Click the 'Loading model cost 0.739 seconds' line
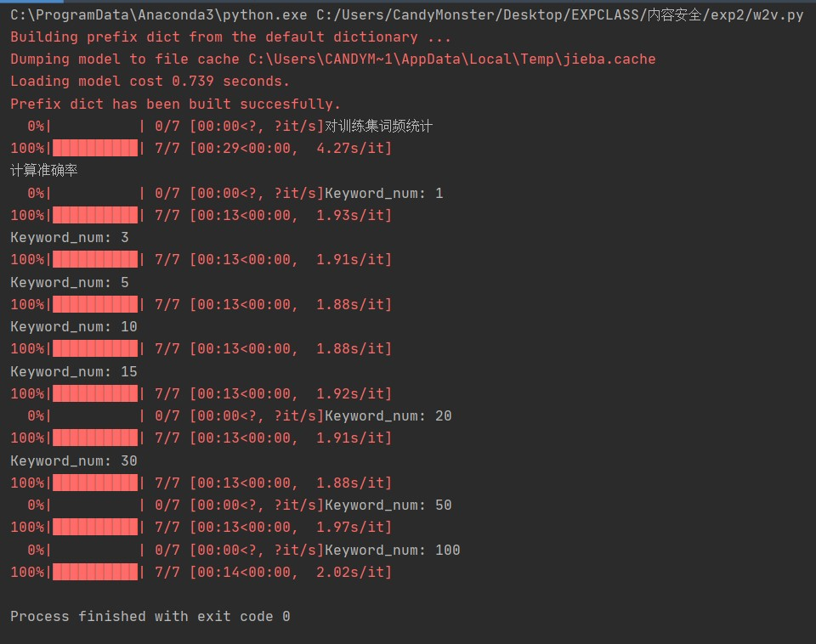The width and height of the screenshot is (816, 644). pos(150,82)
